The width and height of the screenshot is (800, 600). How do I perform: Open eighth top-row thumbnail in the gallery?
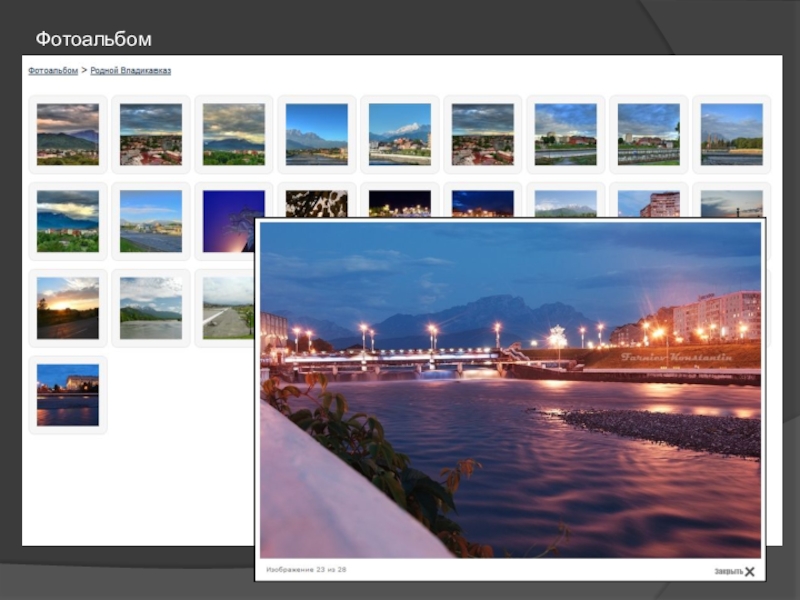pyautogui.click(x=648, y=134)
